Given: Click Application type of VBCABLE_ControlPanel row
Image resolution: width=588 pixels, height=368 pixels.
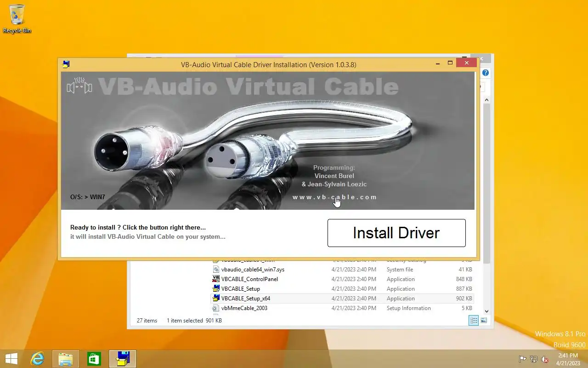Looking at the screenshot, I should point(401,279).
